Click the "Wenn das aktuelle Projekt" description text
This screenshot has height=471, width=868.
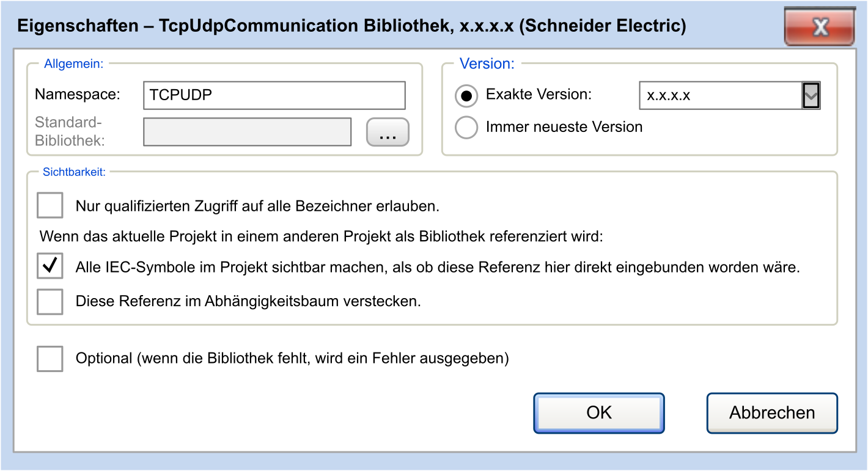point(321,236)
